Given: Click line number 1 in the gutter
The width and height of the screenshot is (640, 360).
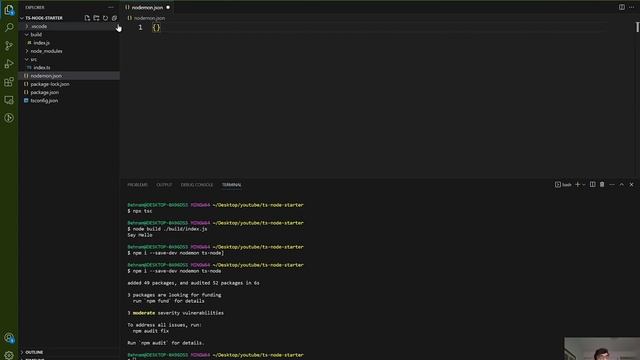Looking at the screenshot, I should tap(140, 27).
